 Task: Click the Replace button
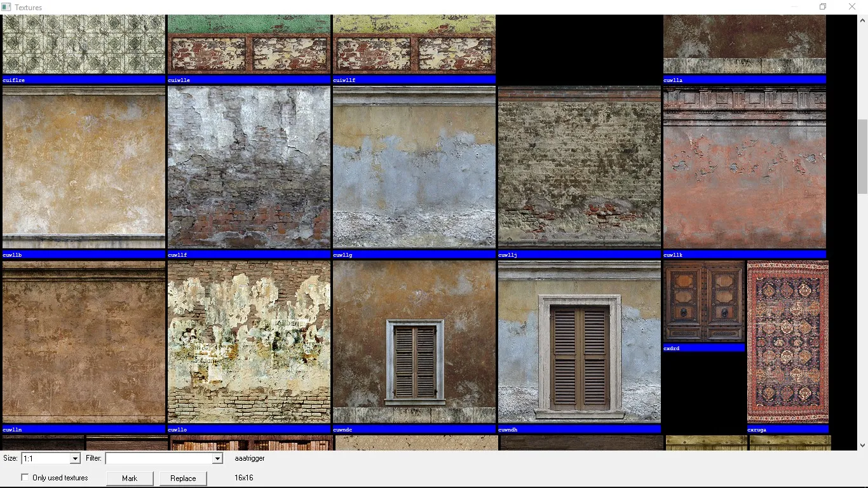(x=183, y=478)
